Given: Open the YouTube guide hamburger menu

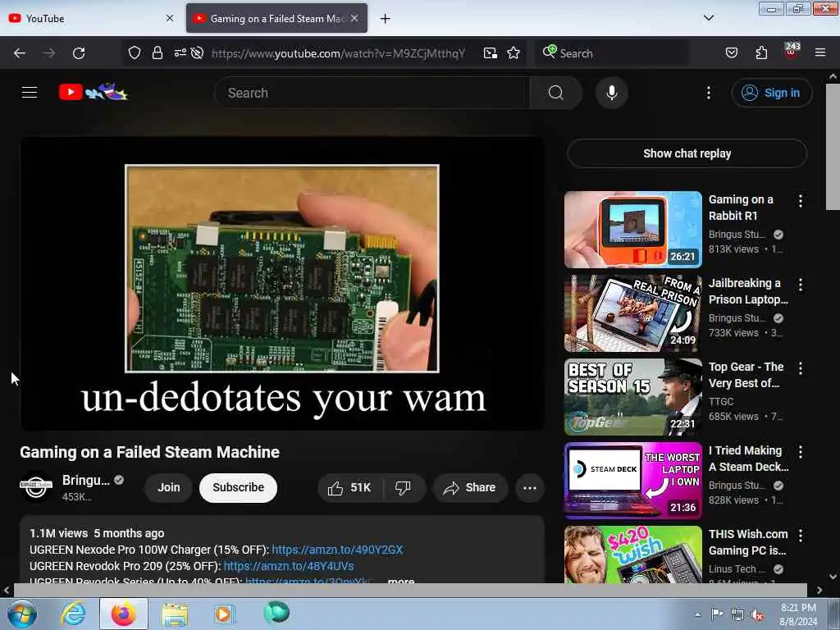Looking at the screenshot, I should coord(30,93).
